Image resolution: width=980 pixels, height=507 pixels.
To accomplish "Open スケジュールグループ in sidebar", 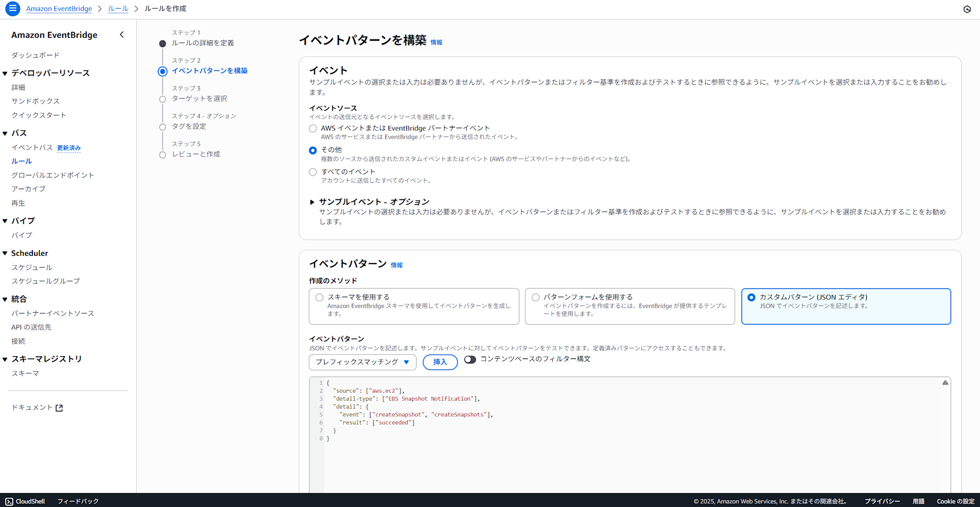I will 46,281.
